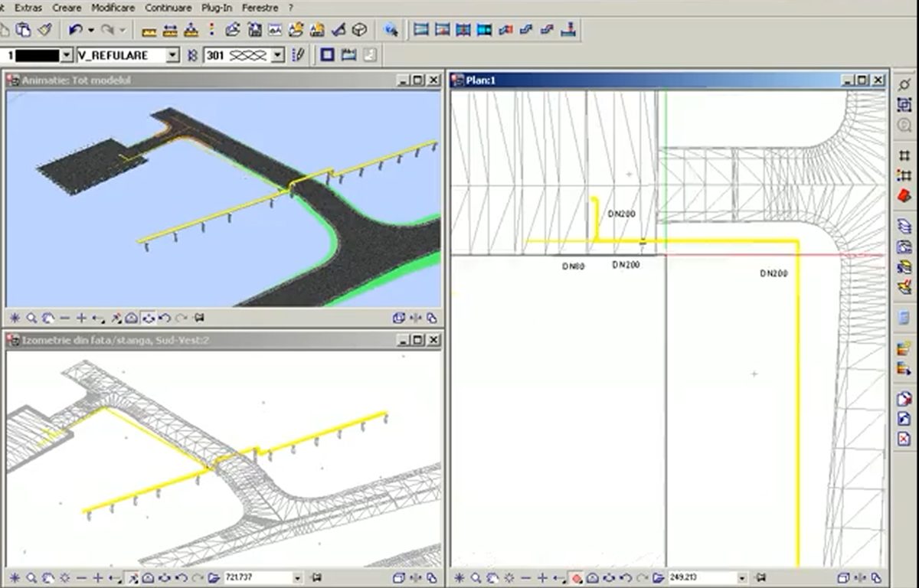Click the black pen line swatch
This screenshot has height=588, width=919.
pos(38,55)
